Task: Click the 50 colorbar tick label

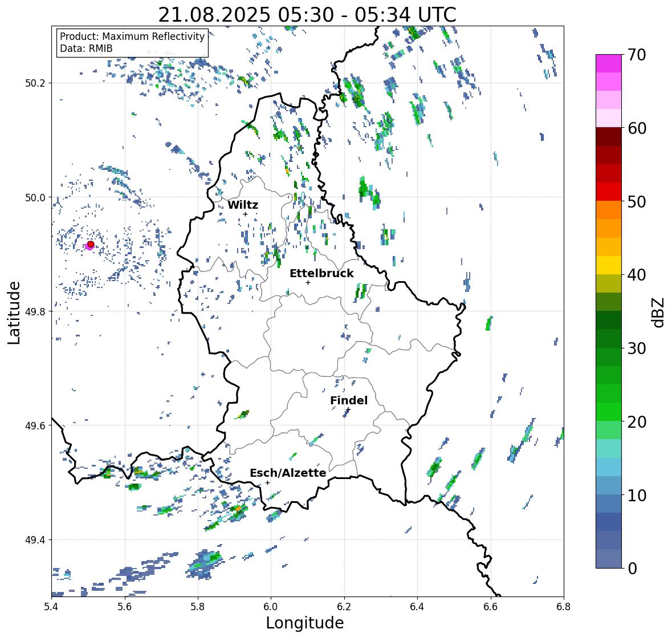Action: point(637,201)
